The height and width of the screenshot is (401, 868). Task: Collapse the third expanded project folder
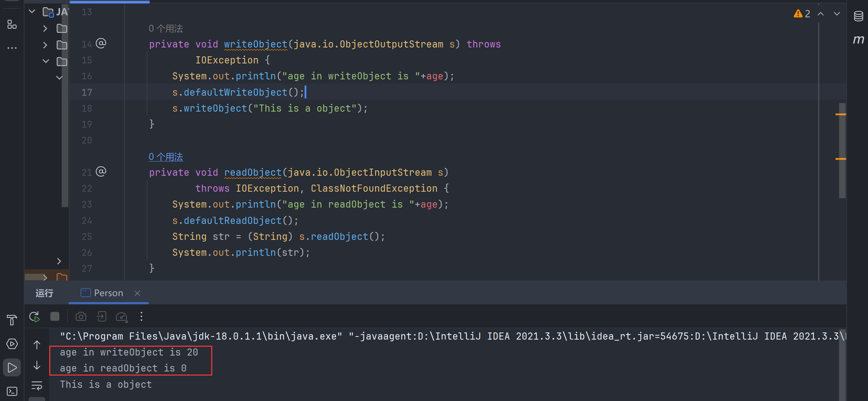tap(46, 61)
